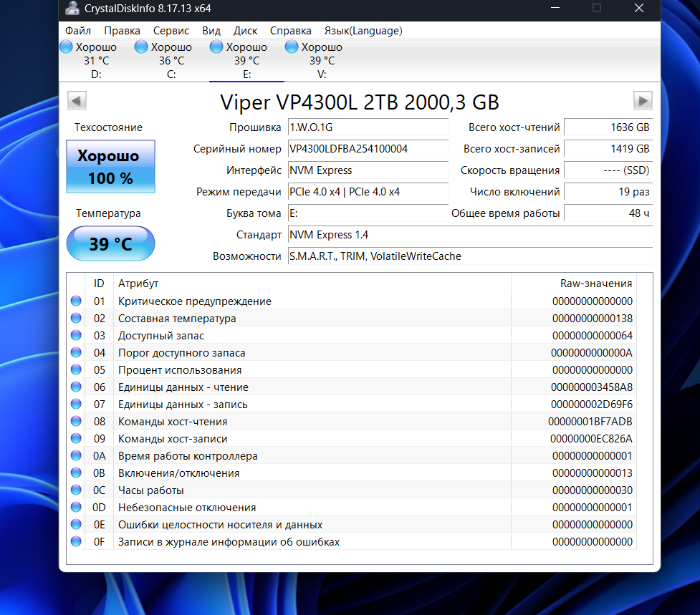Viewport: 700px width, 615px height.
Task: Go to next disk with right arrow
Action: click(643, 100)
